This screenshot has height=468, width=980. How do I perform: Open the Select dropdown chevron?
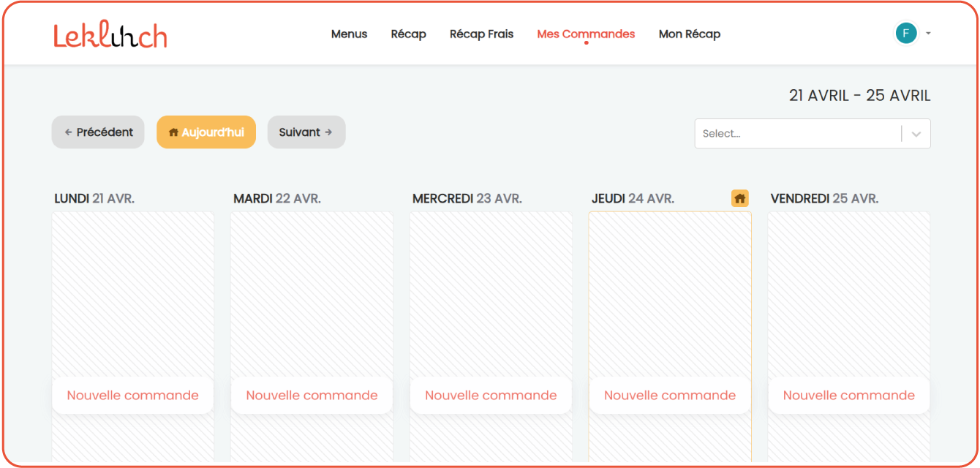(916, 134)
